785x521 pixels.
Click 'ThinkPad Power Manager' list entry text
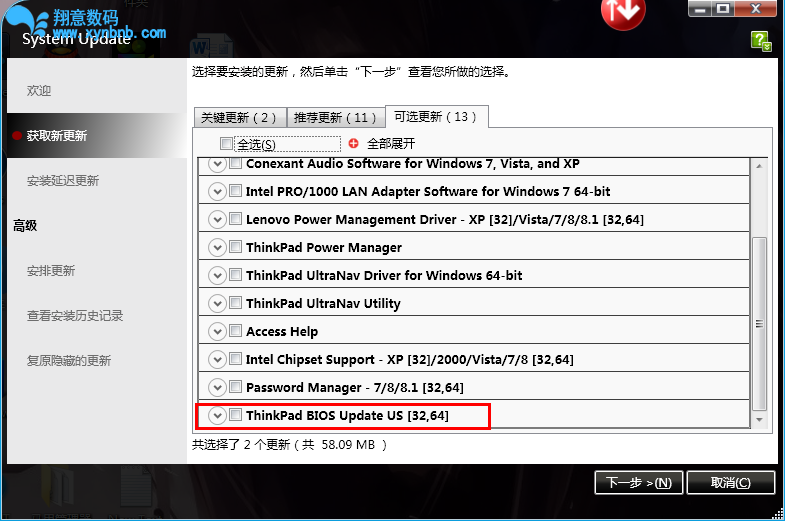[324, 248]
